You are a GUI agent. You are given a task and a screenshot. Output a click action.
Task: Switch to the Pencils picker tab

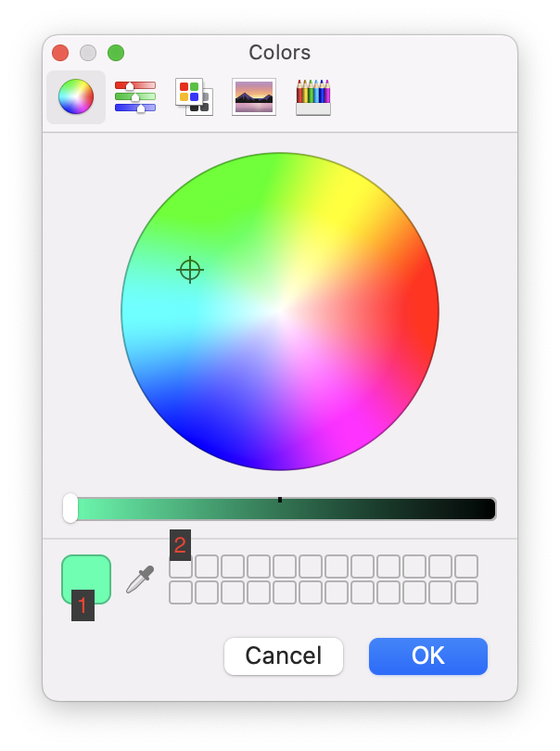pyautogui.click(x=313, y=97)
